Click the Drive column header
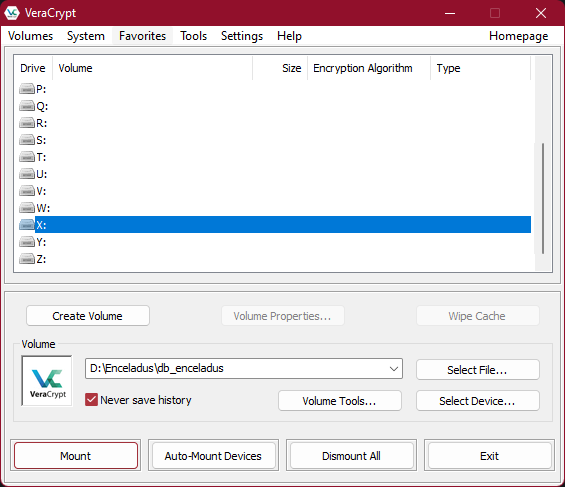The width and height of the screenshot is (565, 487). [33, 68]
